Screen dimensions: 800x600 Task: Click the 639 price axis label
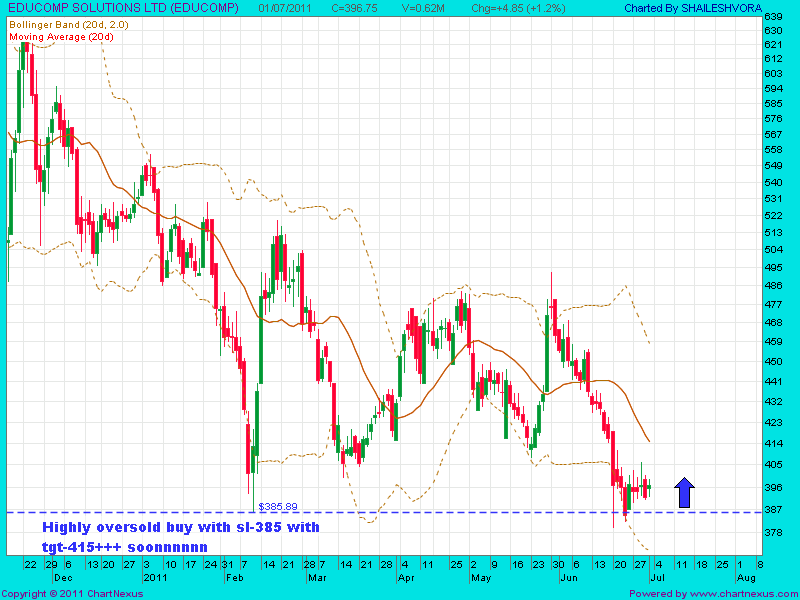773,17
